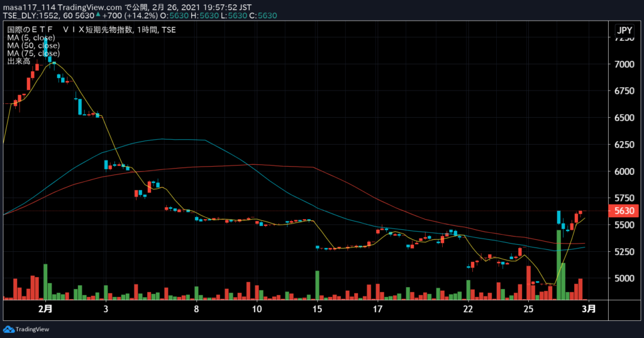Click the TradingView cloud logo icon
Viewport: 644px width, 338px height.
point(9,329)
